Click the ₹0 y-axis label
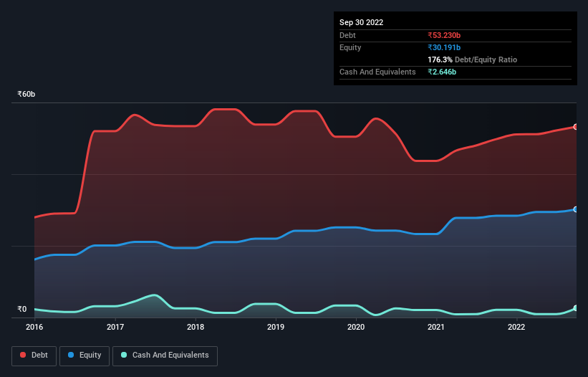Screen dimensions: 588x377 click(22, 309)
